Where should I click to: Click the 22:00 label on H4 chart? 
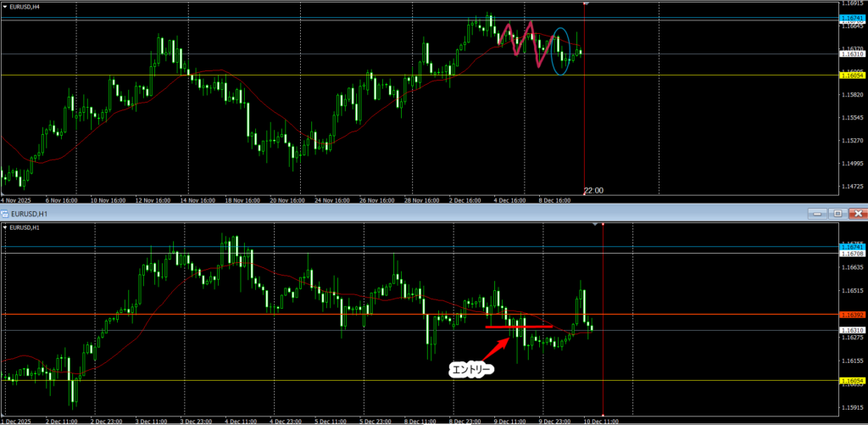[593, 191]
